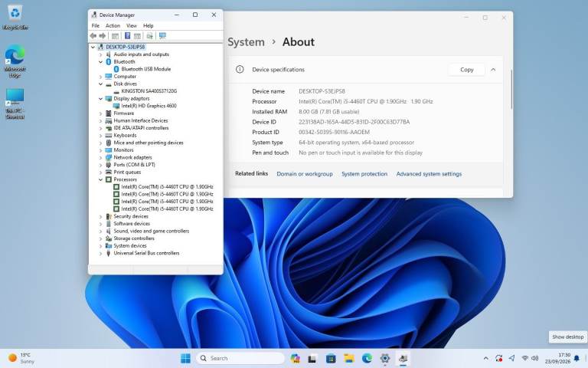Select the KINGSTON SA400S37120G disk drive

[149, 91]
